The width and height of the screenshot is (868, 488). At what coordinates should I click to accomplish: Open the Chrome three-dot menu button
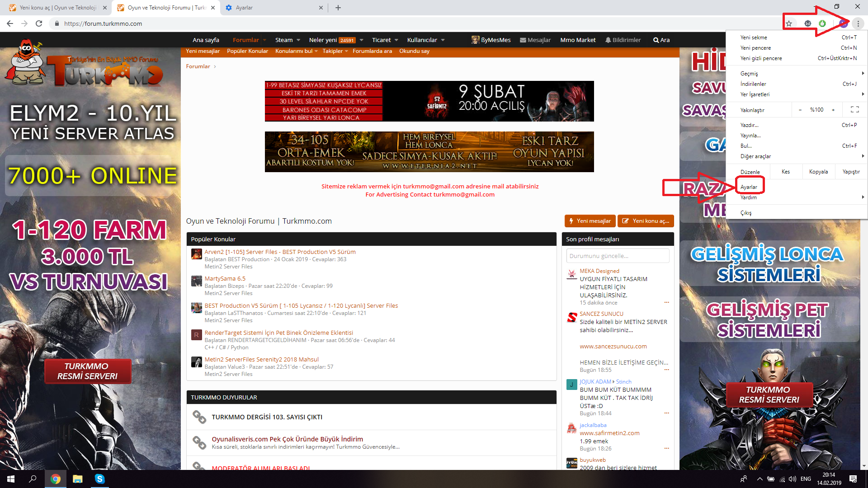(x=858, y=23)
